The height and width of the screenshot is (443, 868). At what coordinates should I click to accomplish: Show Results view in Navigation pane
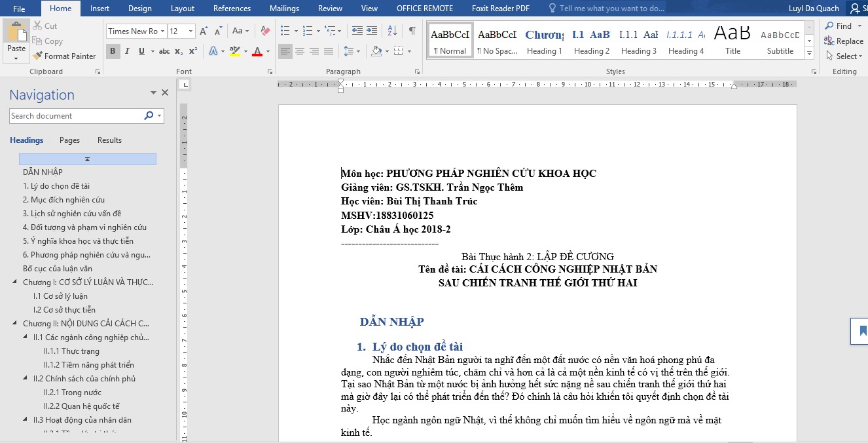pos(109,140)
